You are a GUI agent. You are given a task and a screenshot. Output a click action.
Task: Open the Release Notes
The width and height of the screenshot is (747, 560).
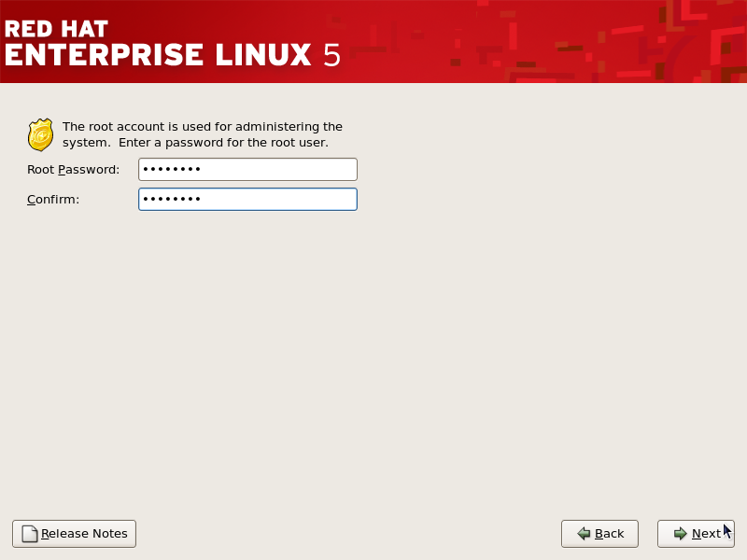[x=75, y=533]
